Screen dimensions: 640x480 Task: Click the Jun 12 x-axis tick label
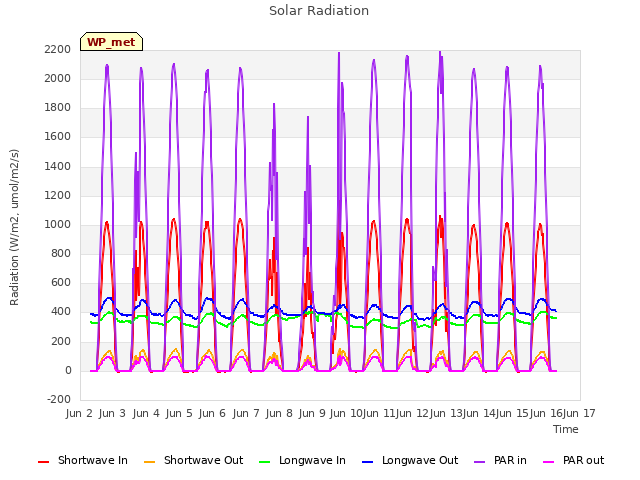tap(412, 413)
